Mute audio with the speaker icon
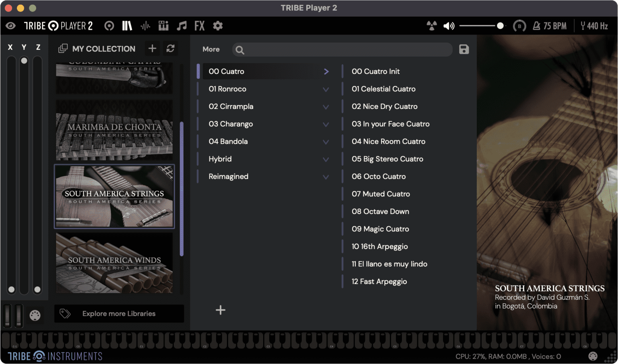 coord(449,26)
